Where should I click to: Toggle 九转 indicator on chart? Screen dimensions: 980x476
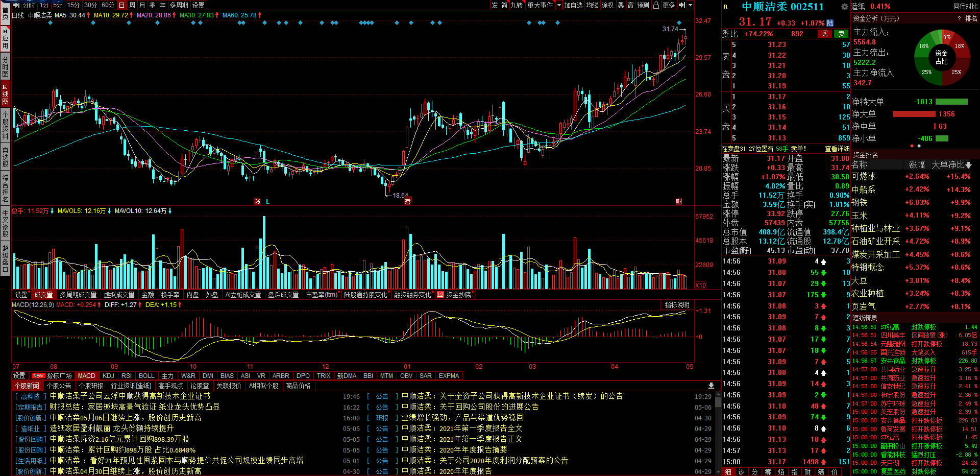pos(517,5)
